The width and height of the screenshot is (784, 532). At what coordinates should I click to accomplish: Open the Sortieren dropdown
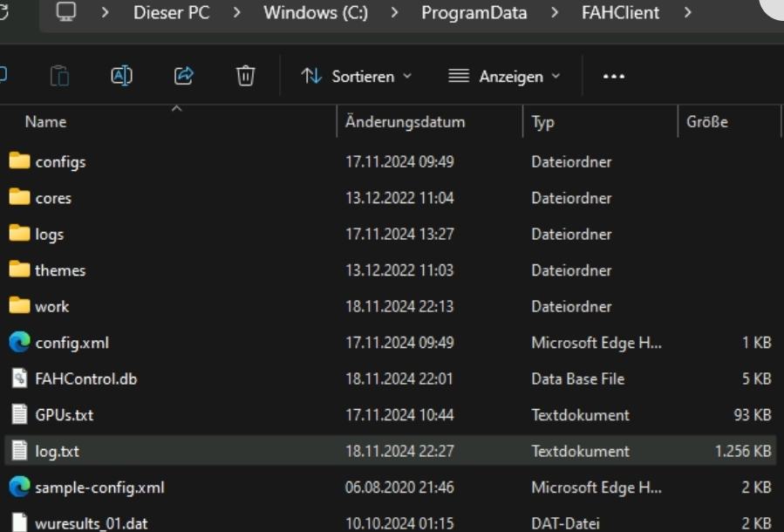357,77
